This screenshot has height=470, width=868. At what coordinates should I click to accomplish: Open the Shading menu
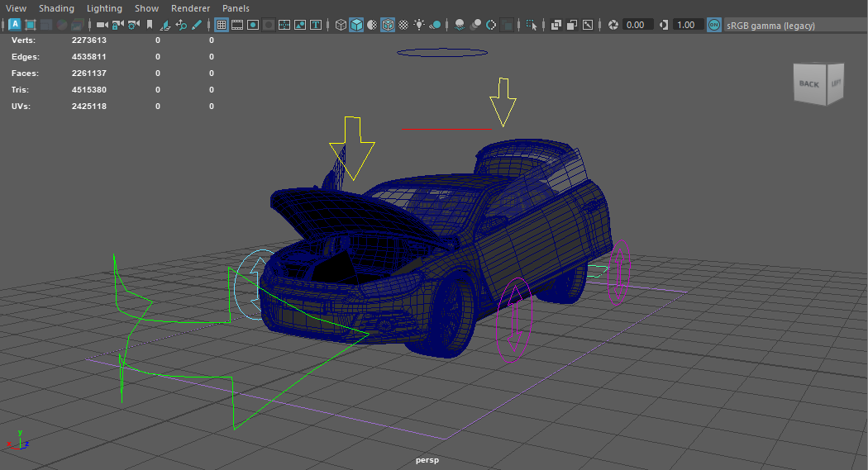pos(56,8)
